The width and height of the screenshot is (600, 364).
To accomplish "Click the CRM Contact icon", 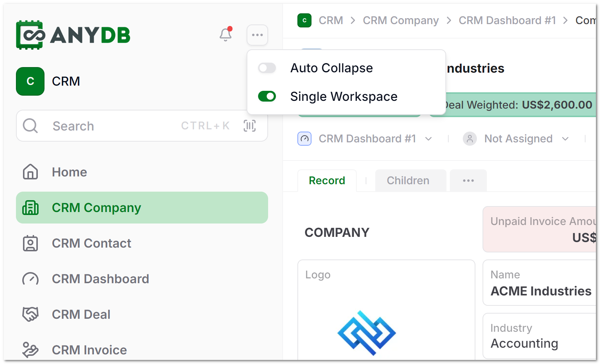I will point(30,243).
